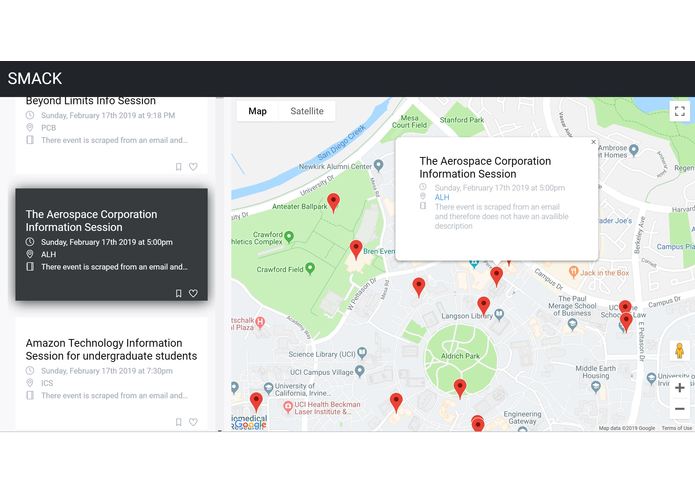Click red marker in Aldrich Park
The image size is (695, 494).
pyautogui.click(x=460, y=388)
